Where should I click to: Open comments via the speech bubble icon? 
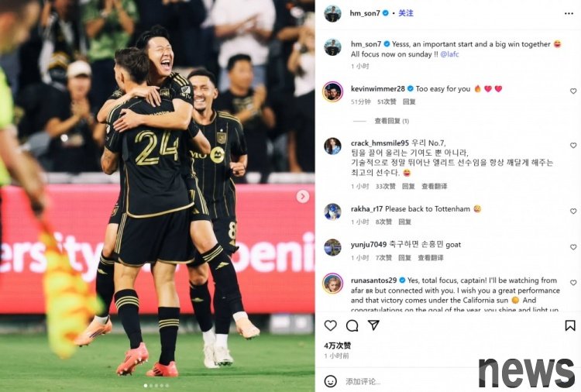(x=352, y=325)
